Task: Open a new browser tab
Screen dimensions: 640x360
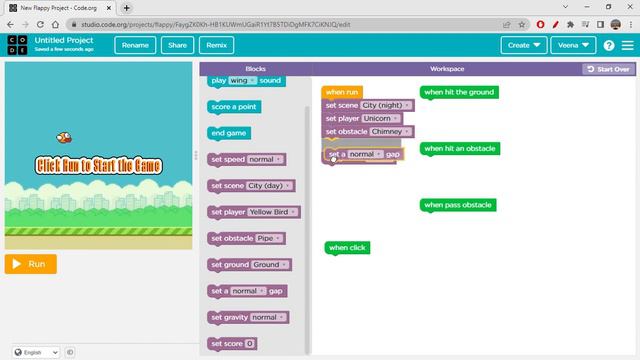Action: tap(127, 8)
